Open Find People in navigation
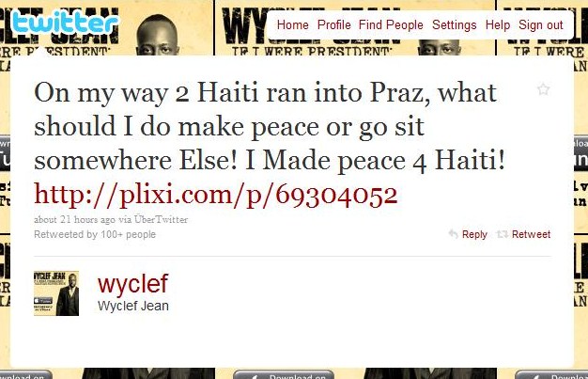Viewport: 588px width, 379px height. pos(391,24)
